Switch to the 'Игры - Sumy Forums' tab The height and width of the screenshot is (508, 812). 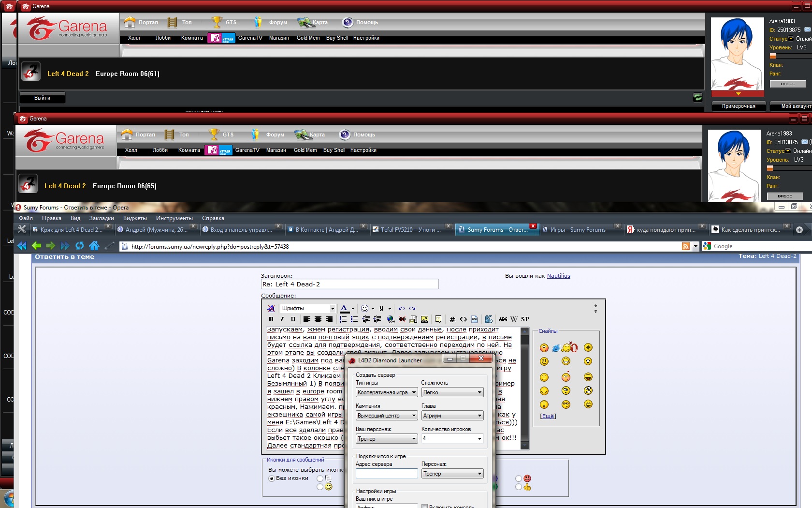tap(578, 230)
